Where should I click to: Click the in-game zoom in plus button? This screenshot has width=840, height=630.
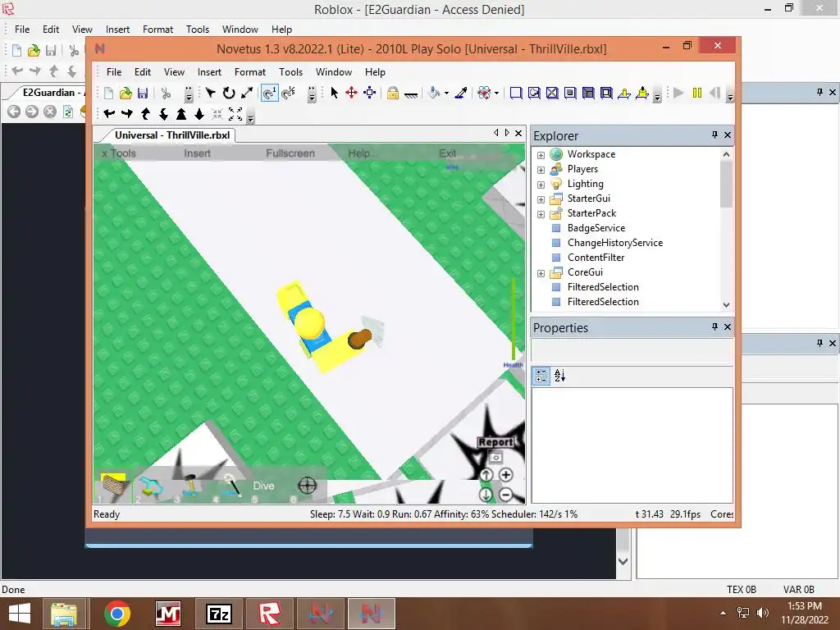(x=505, y=475)
